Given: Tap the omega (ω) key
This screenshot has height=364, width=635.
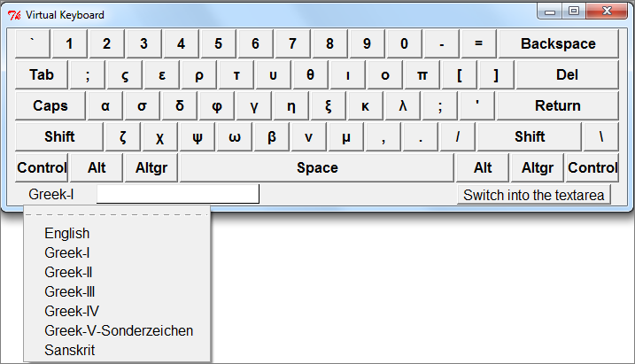Looking at the screenshot, I should (235, 137).
